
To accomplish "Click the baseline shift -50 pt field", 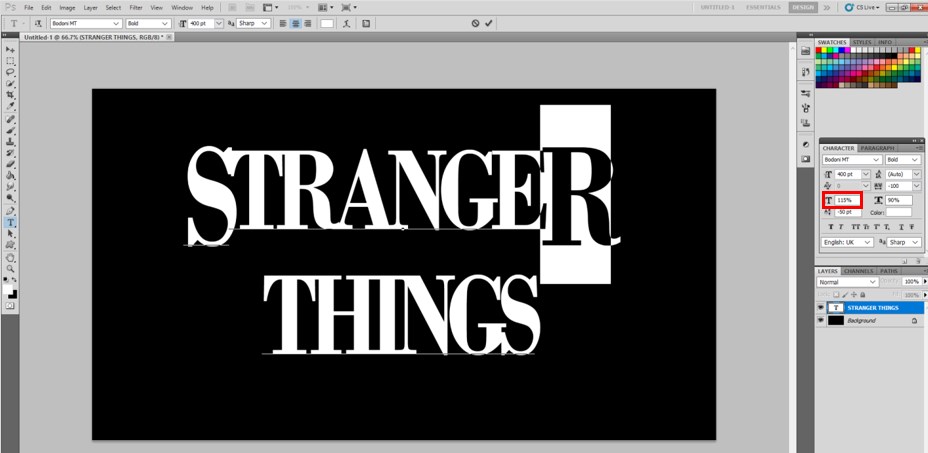I will (x=848, y=212).
